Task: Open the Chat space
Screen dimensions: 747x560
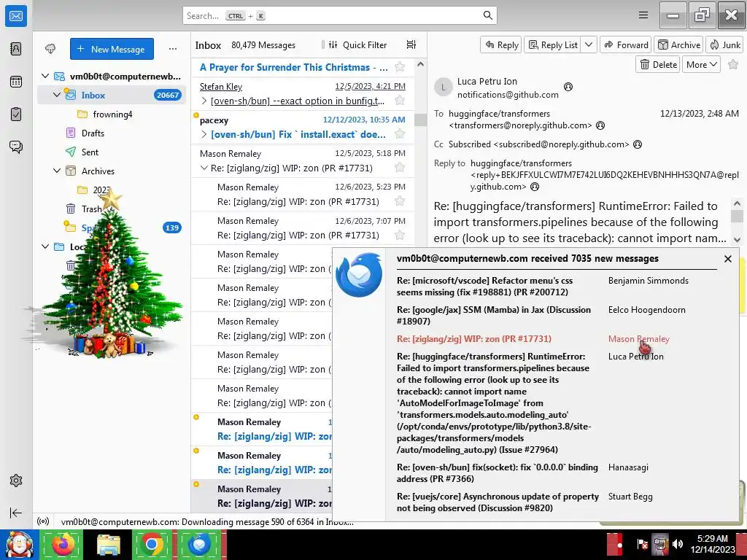Action: pyautogui.click(x=16, y=147)
